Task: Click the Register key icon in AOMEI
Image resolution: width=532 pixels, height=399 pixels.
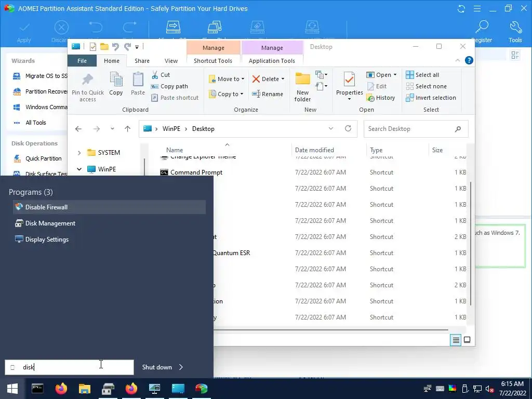Action: pos(482,27)
